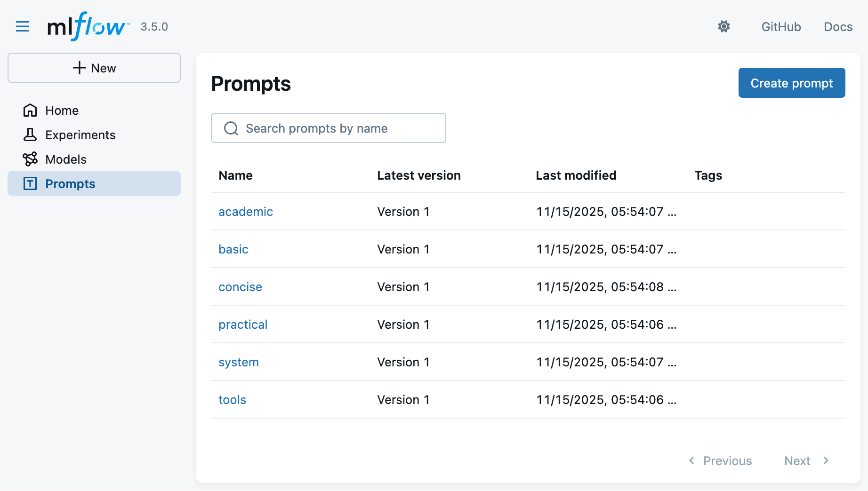This screenshot has width=868, height=491.
Task: Click the Home house icon in the sidebar
Action: coord(30,111)
